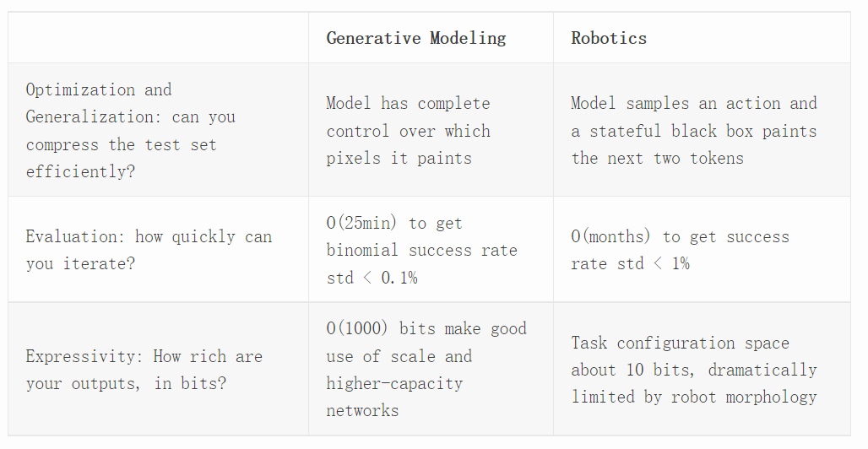Click the word 'higher-capacity'

(394, 383)
